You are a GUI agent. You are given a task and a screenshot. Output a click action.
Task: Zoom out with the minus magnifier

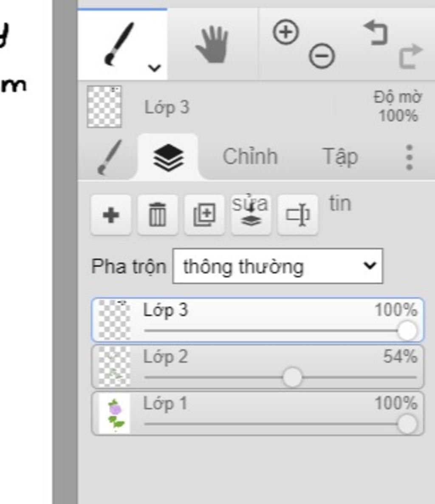(322, 56)
